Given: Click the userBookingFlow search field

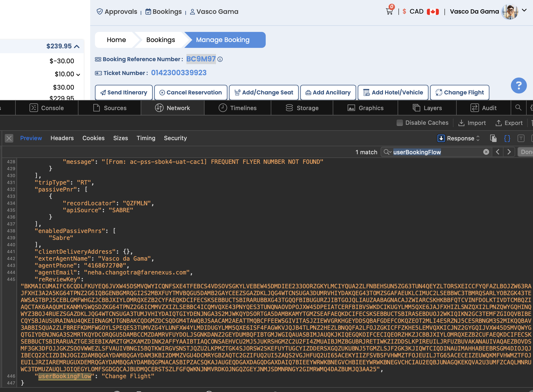Looking at the screenshot, I should pos(436,152).
